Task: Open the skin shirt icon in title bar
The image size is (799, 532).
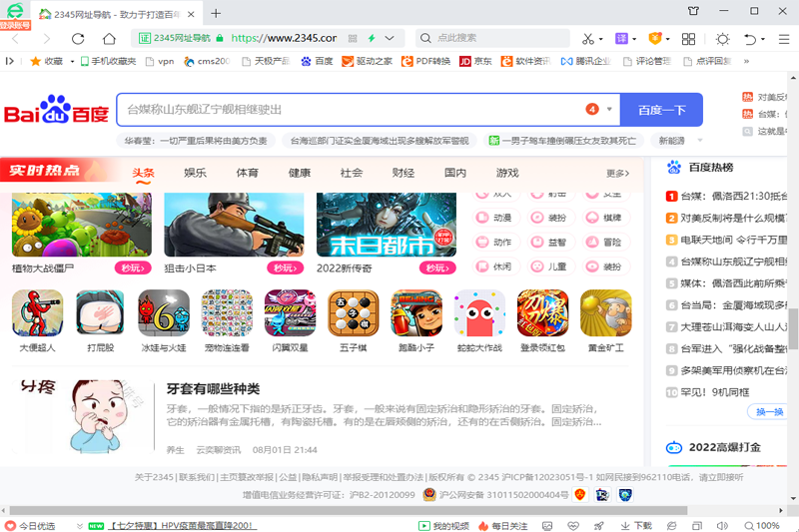Action: [693, 11]
